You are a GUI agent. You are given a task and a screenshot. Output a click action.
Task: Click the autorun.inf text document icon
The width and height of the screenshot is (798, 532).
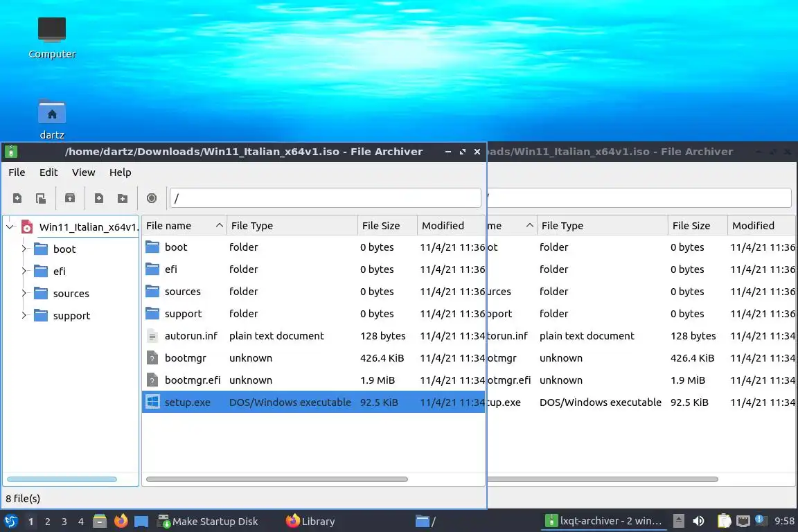[x=152, y=335]
